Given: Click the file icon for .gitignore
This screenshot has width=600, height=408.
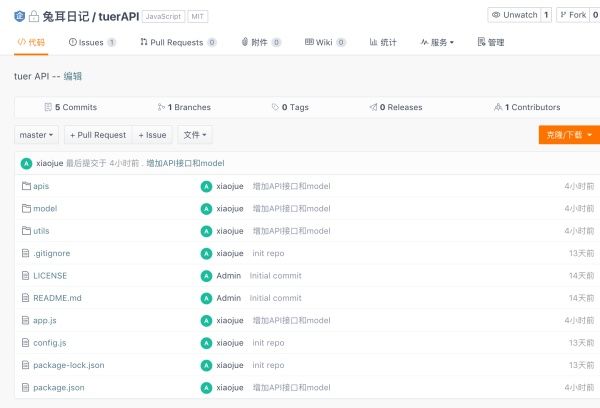Looking at the screenshot, I should pos(25,253).
